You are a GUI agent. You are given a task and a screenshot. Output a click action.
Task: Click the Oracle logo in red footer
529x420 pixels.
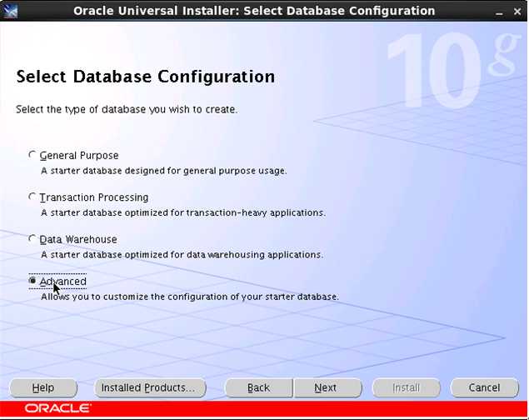click(57, 408)
